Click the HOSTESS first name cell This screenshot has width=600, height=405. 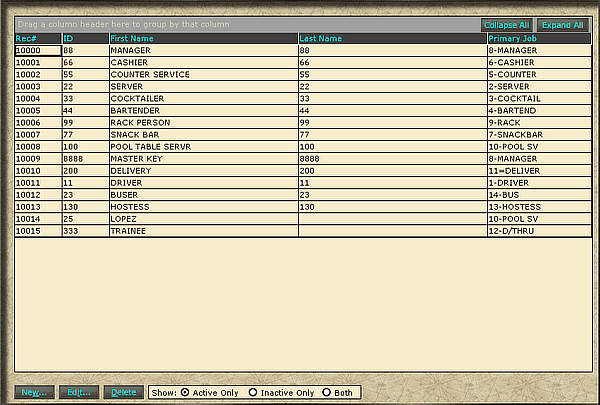[204, 207]
